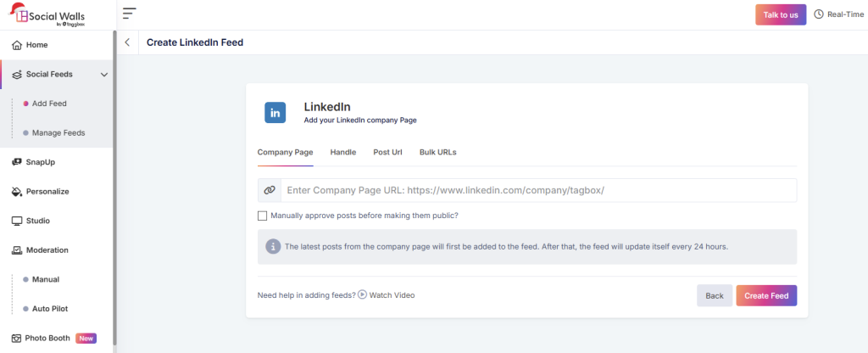The width and height of the screenshot is (868, 353).
Task: Click the Real-Time clock icon
Action: pyautogui.click(x=819, y=14)
